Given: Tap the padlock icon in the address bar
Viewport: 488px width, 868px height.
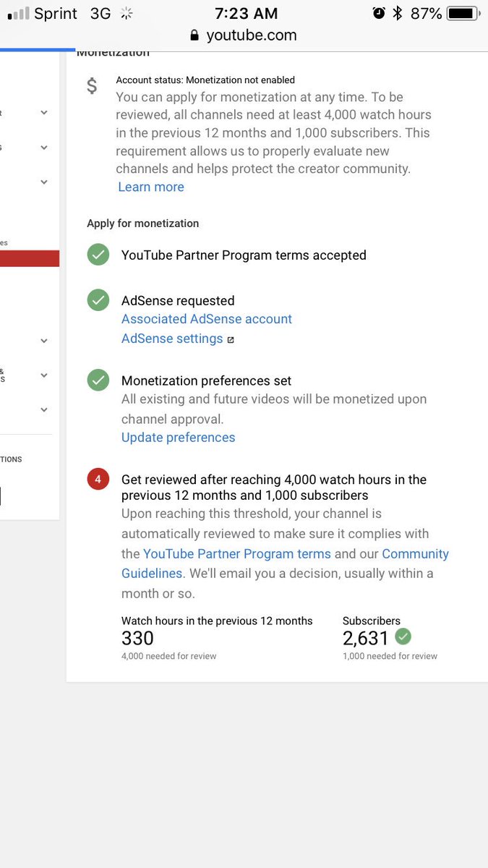Looking at the screenshot, I should [194, 35].
